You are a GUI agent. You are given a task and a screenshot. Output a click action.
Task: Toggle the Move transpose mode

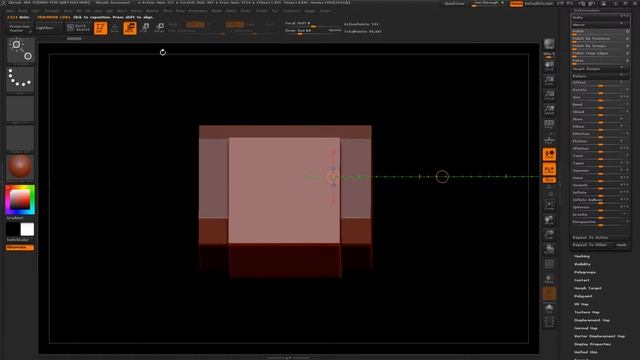click(x=130, y=28)
